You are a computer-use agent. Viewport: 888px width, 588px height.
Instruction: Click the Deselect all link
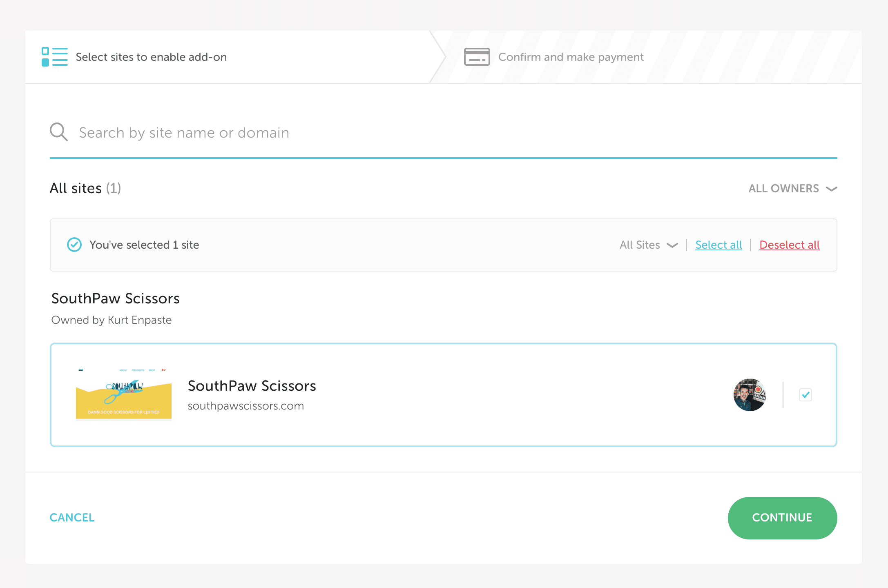[x=789, y=245]
